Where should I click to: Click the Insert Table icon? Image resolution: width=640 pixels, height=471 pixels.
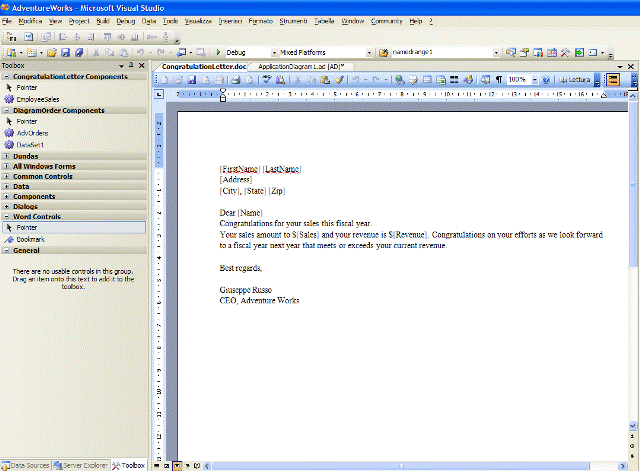click(427, 80)
